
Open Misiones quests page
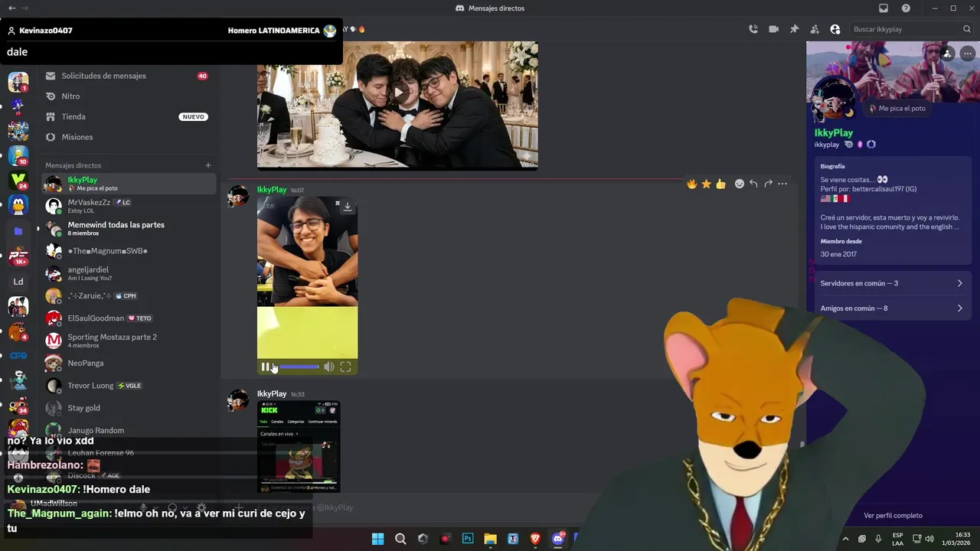tap(129, 137)
